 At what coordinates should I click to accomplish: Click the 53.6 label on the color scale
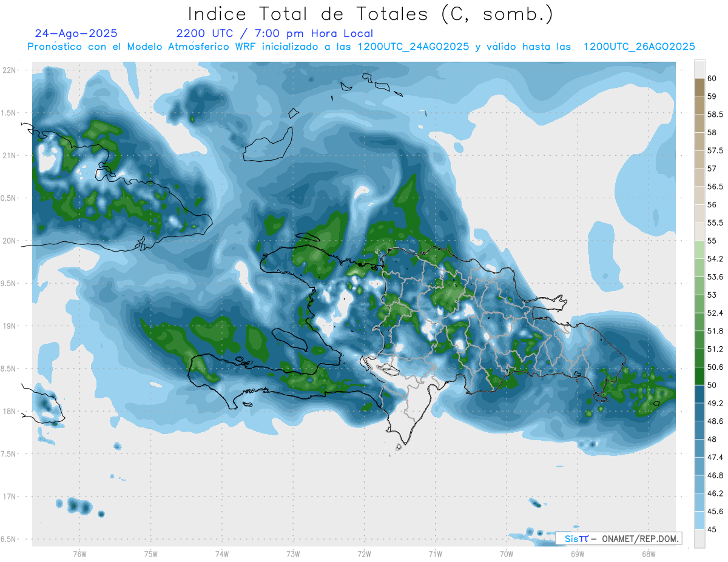[x=715, y=277]
